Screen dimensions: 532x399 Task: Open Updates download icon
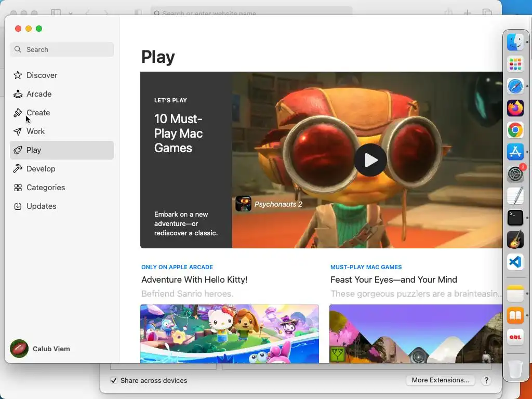18,206
